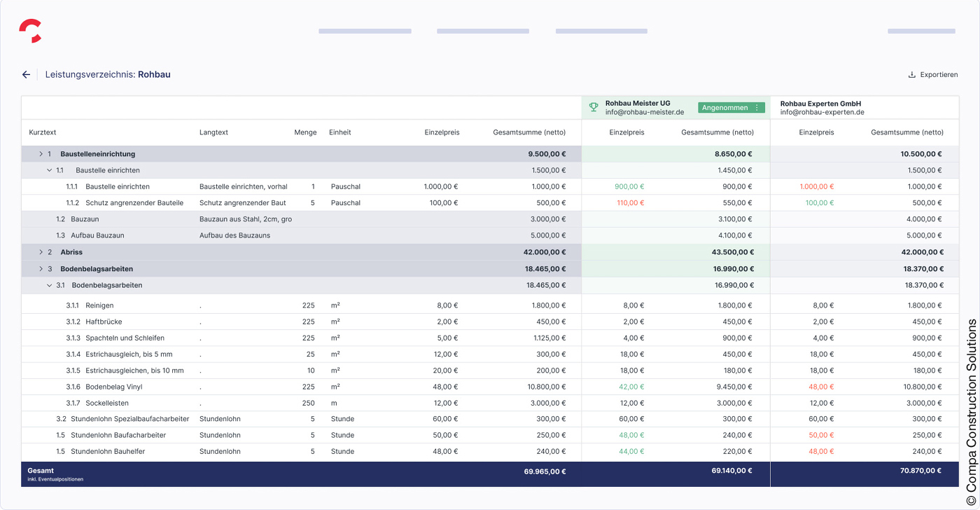Click the Kurztext column header
The width and height of the screenshot is (980, 510).
tap(41, 132)
